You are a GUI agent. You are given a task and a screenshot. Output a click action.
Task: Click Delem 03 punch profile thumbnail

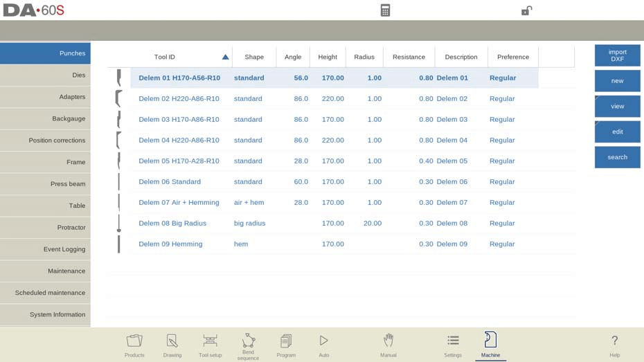118,120
